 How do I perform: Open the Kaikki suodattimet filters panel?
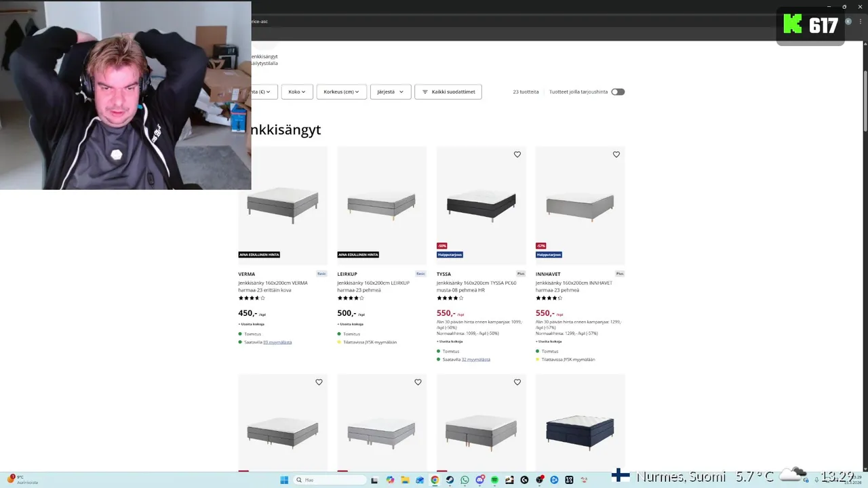448,91
